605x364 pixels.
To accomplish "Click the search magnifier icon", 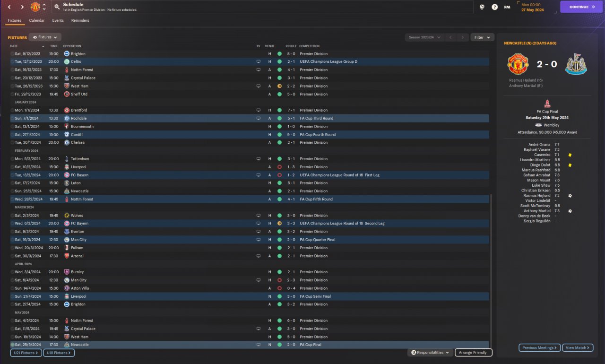I will tap(57, 7).
